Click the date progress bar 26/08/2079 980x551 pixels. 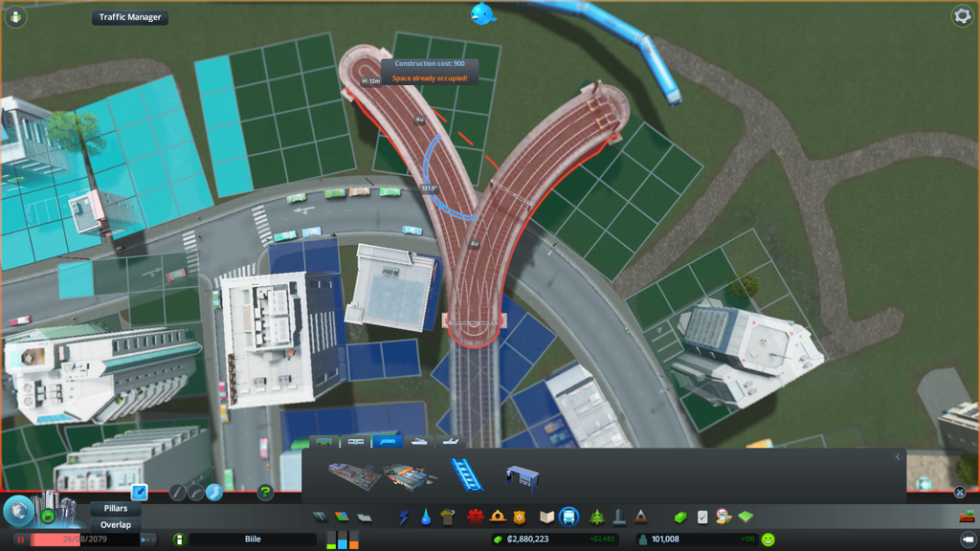point(84,540)
